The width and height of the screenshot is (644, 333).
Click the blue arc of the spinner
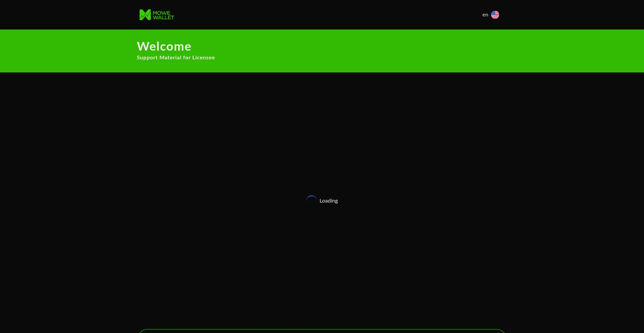click(x=312, y=196)
